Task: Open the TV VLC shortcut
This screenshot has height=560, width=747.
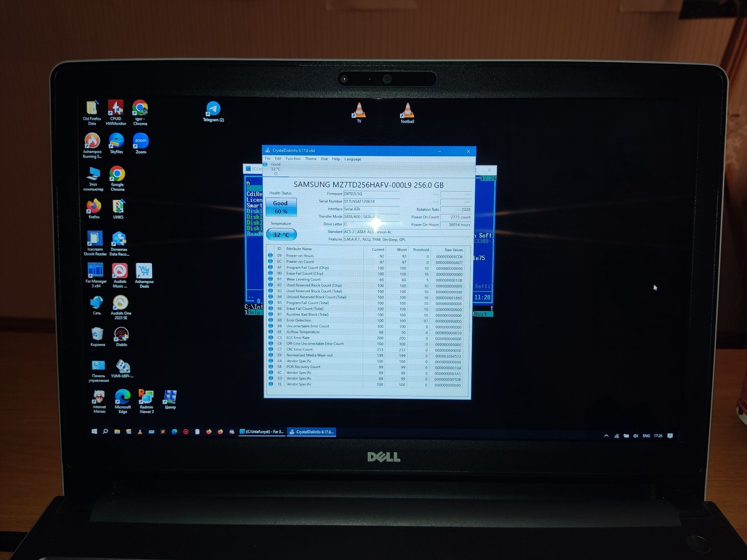Action: 359,113
